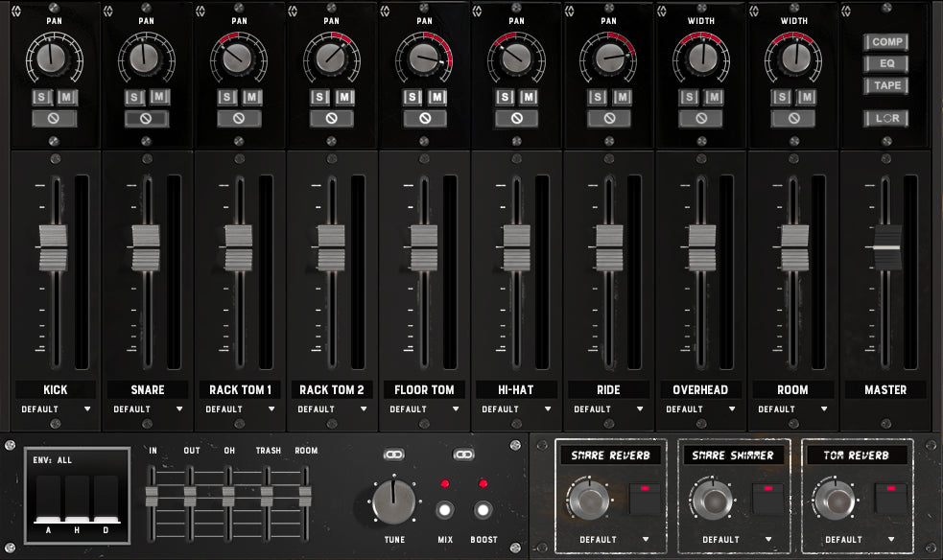Viewport: 943px width, 560px height.
Task: Click the phase button on Hi-Hat channel
Action: (x=516, y=118)
